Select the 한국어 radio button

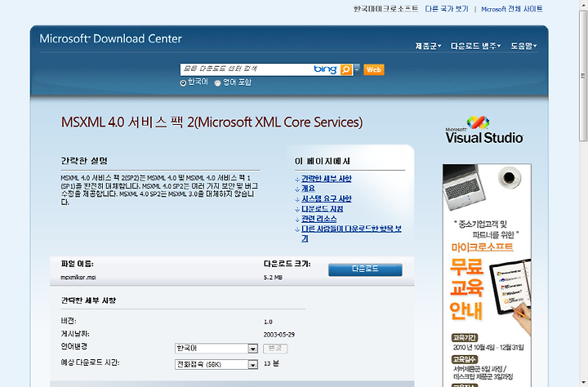pyautogui.click(x=183, y=83)
